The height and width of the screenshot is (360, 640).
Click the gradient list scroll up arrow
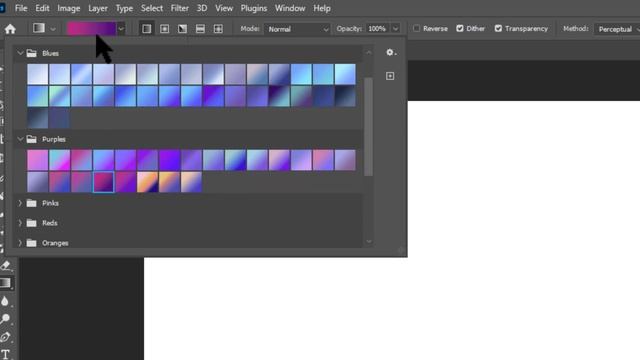point(369,53)
